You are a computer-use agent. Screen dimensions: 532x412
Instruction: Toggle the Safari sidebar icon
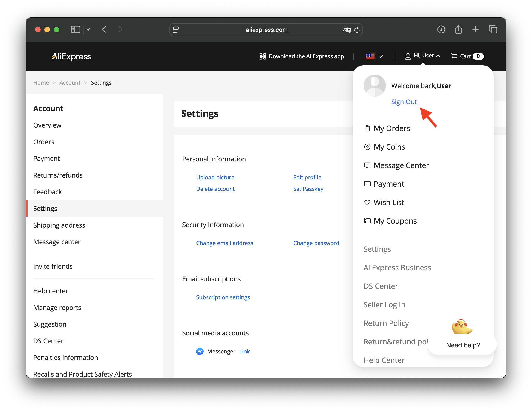point(75,29)
